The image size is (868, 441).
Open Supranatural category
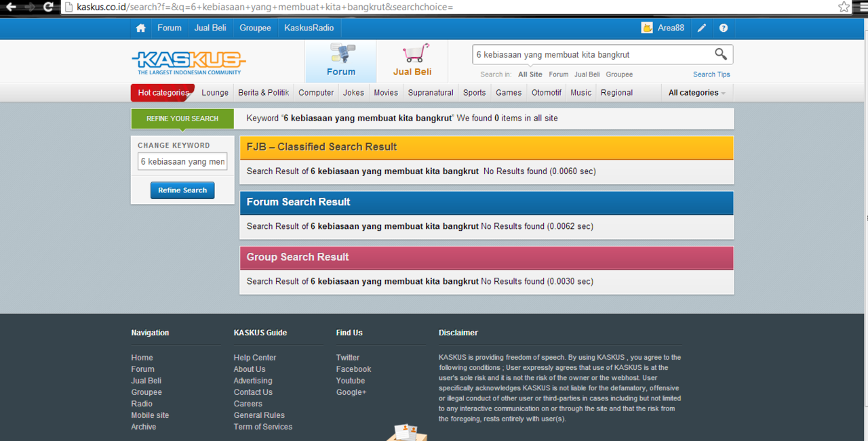click(x=431, y=93)
